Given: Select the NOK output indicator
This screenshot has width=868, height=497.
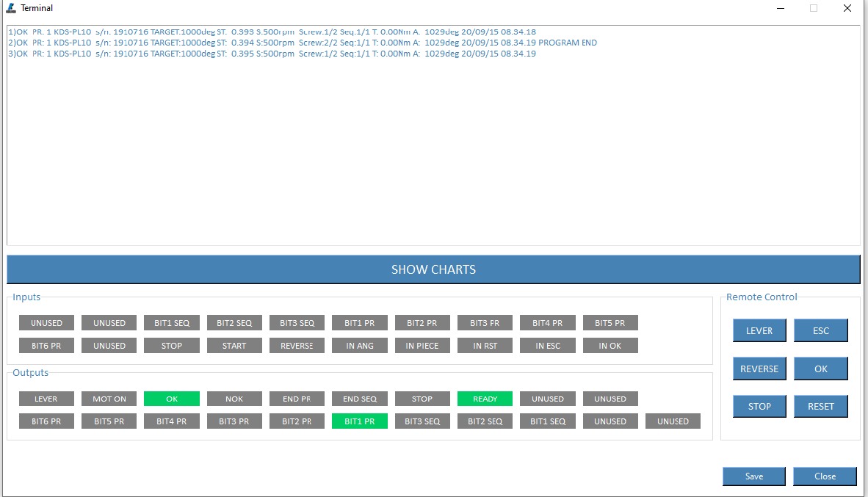Looking at the screenshot, I should tap(234, 399).
